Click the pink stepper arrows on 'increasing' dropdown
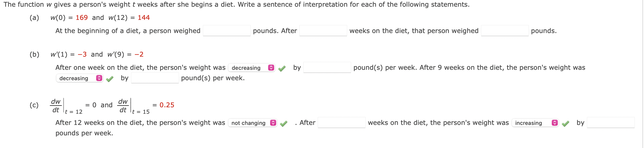This screenshot has height=148, width=644. 555,123
